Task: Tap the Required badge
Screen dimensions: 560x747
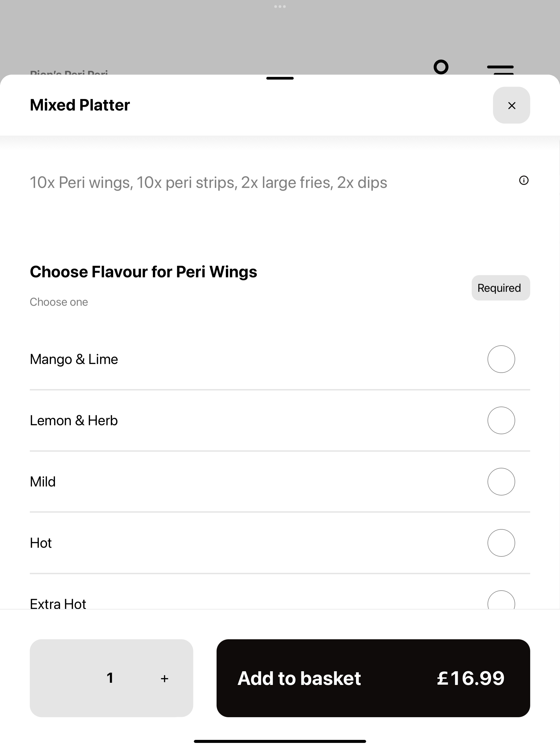Action: click(501, 288)
